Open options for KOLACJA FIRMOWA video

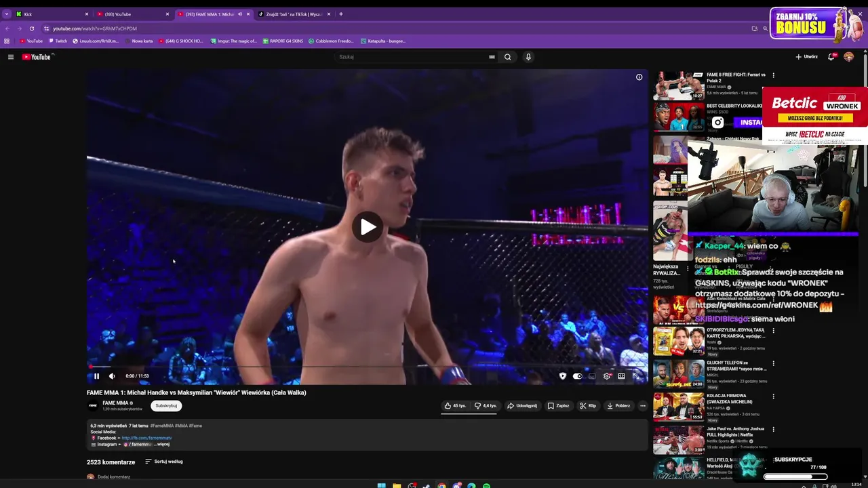tap(773, 396)
